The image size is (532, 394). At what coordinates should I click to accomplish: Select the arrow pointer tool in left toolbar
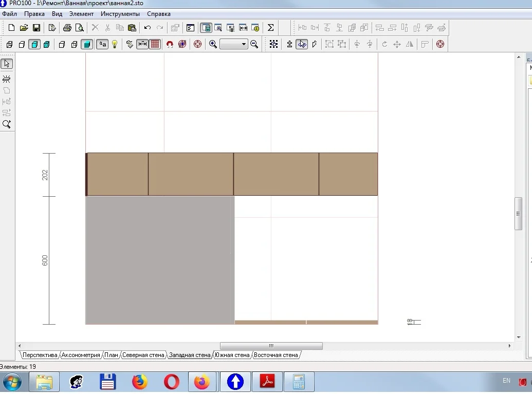(7, 64)
